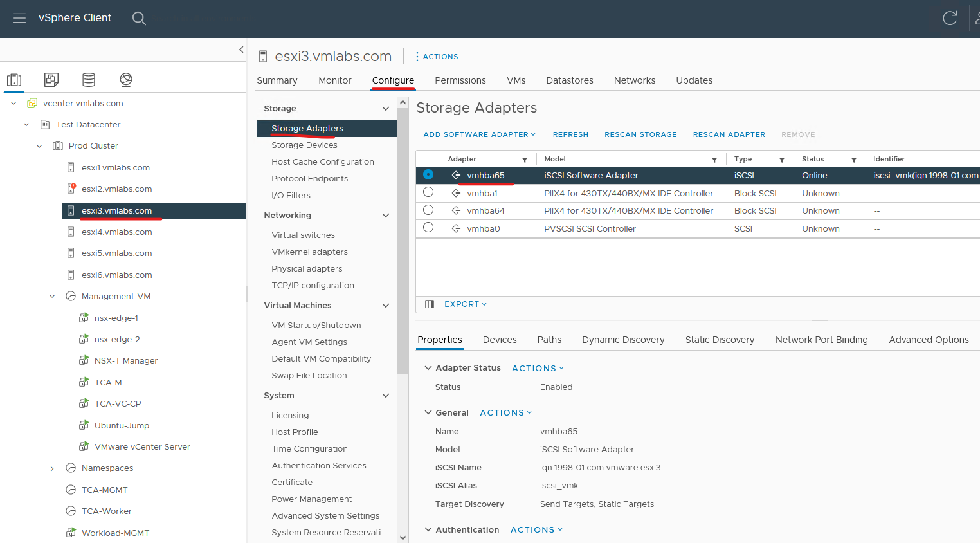Open the Static Discovery tab
980x543 pixels.
720,340
